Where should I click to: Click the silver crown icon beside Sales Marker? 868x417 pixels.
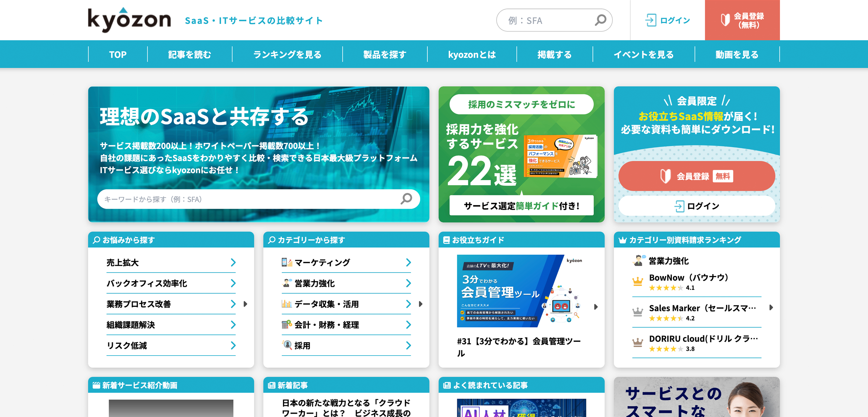(637, 312)
